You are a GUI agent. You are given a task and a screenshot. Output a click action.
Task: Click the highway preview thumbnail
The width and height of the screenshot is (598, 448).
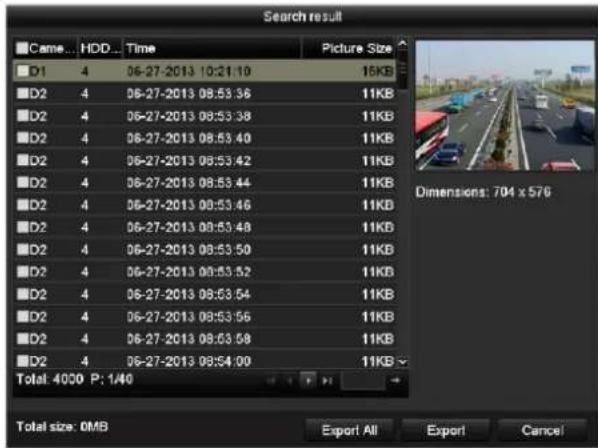[505, 105]
